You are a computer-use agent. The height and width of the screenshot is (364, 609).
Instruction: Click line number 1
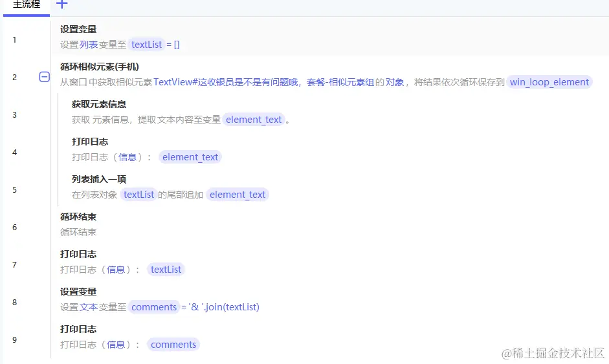[x=14, y=40]
